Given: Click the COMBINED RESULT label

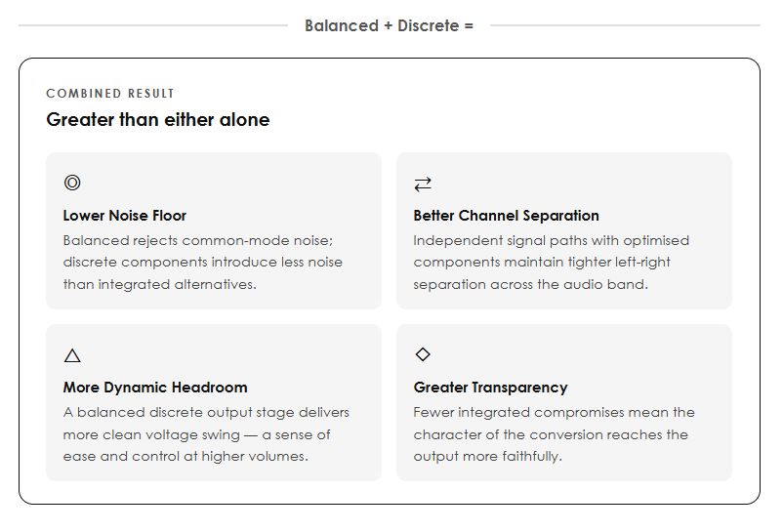Looking at the screenshot, I should 110,94.
